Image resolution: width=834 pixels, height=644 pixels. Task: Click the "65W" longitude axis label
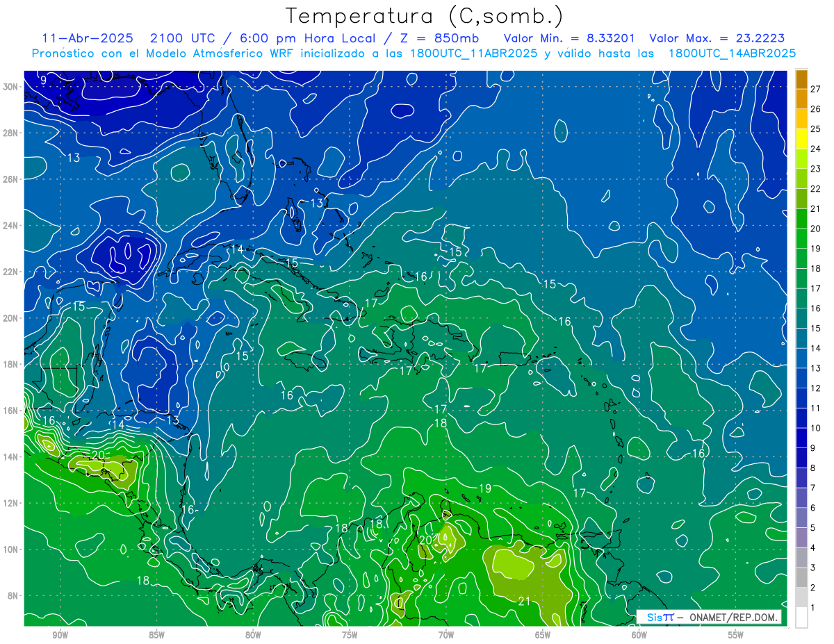point(543,635)
